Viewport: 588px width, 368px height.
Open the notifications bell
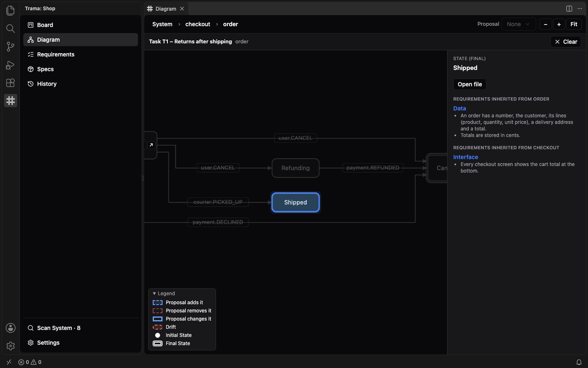click(579, 362)
